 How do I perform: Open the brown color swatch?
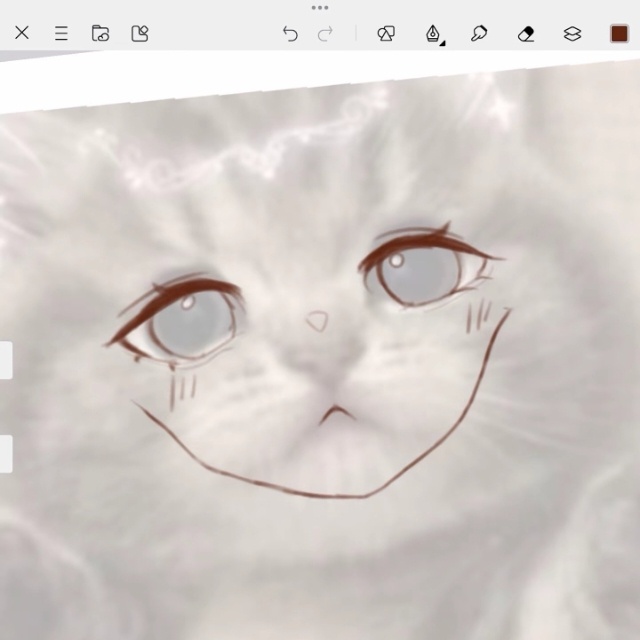619,34
